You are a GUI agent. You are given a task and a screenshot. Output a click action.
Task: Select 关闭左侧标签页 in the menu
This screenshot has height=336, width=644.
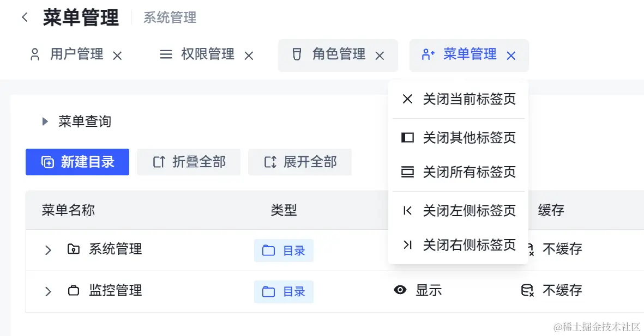point(469,211)
